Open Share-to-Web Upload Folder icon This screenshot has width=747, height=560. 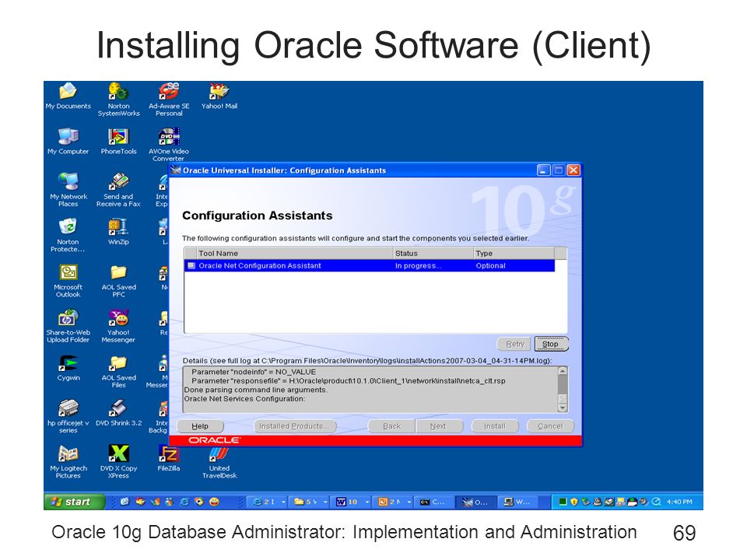coord(68,325)
